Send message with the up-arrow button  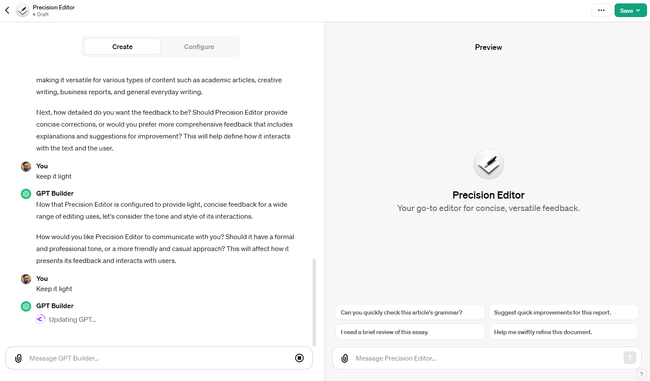pyautogui.click(x=630, y=358)
